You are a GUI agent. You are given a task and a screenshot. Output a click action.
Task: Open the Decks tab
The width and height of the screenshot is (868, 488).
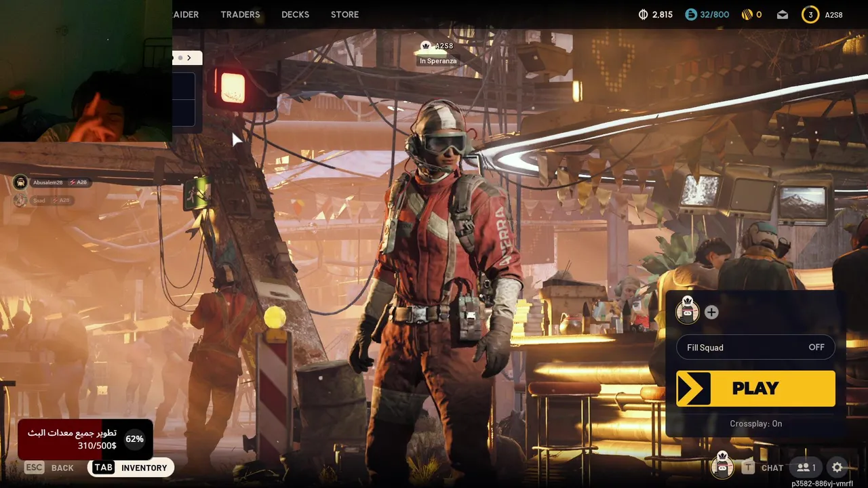[x=295, y=14]
